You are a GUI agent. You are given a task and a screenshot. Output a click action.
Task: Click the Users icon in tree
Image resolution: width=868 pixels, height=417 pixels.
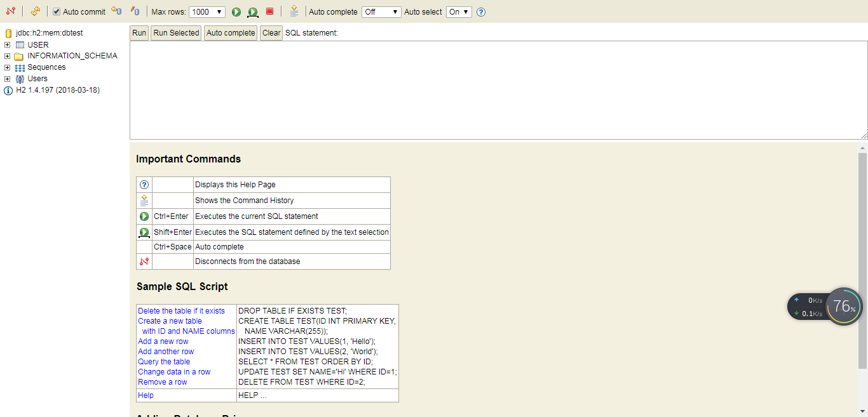click(20, 79)
